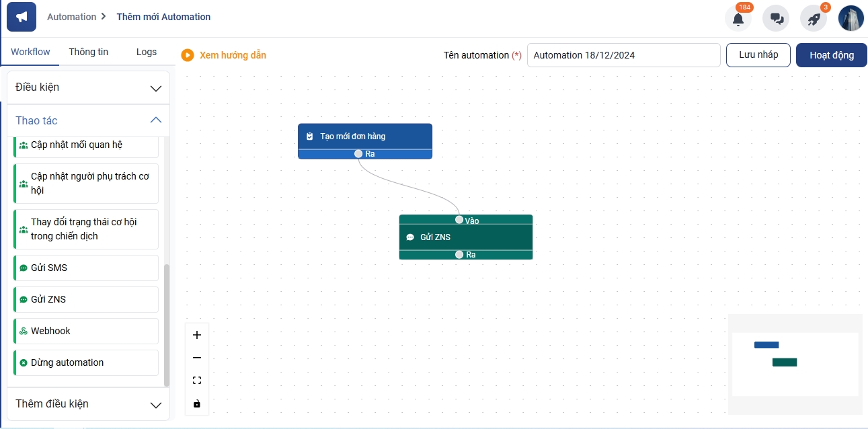Zoom in on the workflow canvas

tap(197, 335)
